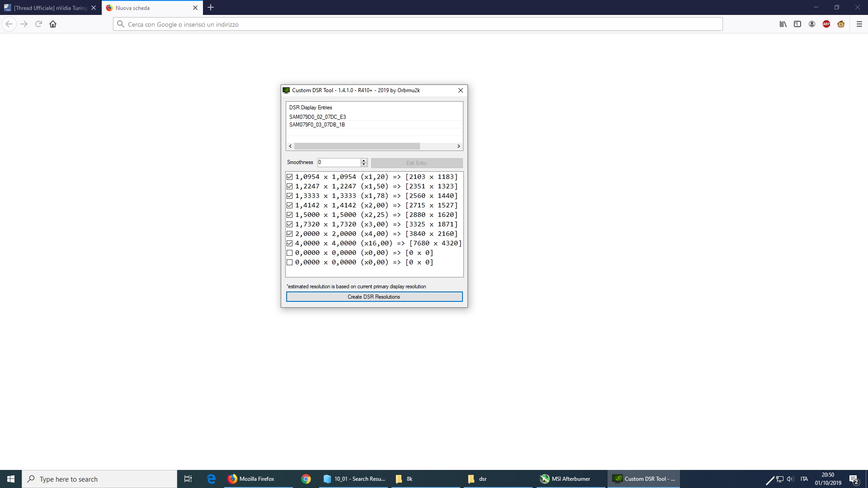
Task: Click the right arrow of the entries scrollbar
Action: pos(458,146)
